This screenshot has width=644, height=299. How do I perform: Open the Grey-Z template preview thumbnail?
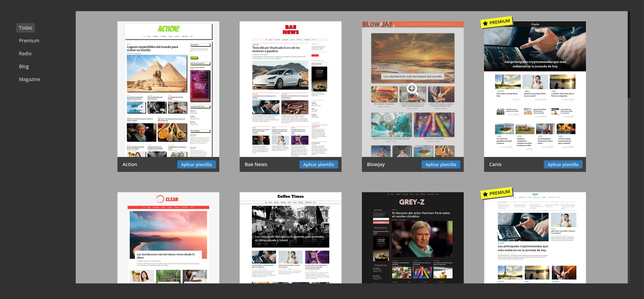(413, 238)
